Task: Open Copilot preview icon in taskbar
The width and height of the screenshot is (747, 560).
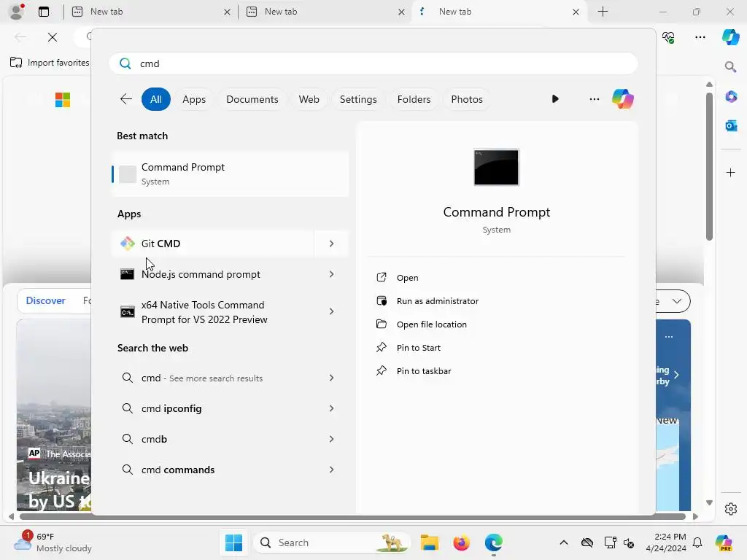Action: (724, 542)
